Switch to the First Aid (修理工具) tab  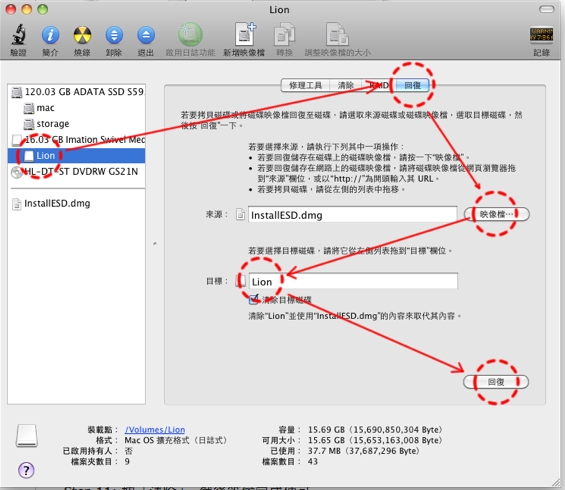click(x=305, y=85)
